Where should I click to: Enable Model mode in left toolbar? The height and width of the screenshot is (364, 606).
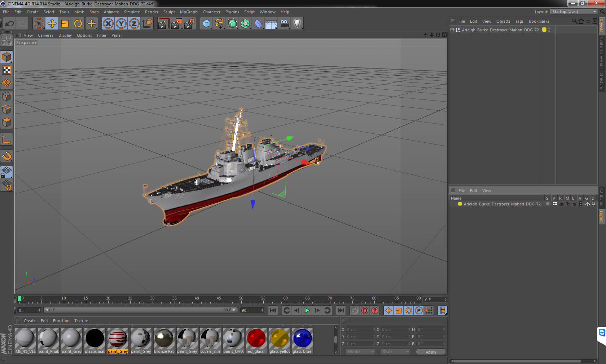pyautogui.click(x=7, y=57)
